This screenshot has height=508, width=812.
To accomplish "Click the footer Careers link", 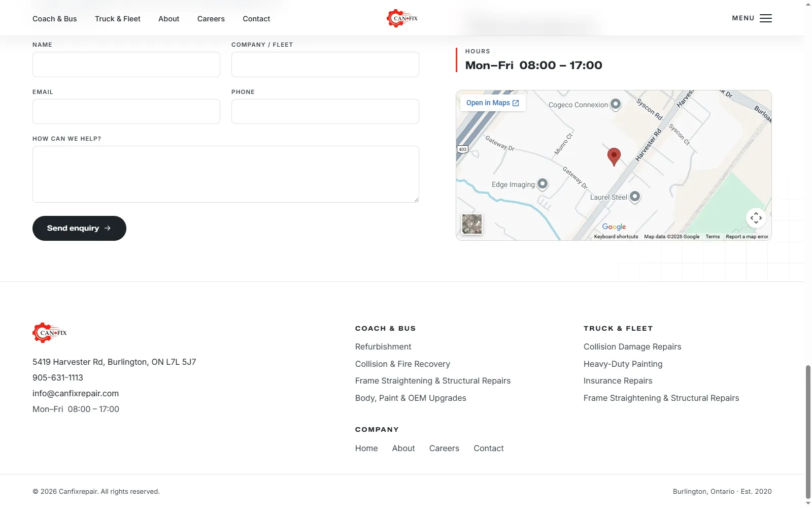I will (x=444, y=449).
